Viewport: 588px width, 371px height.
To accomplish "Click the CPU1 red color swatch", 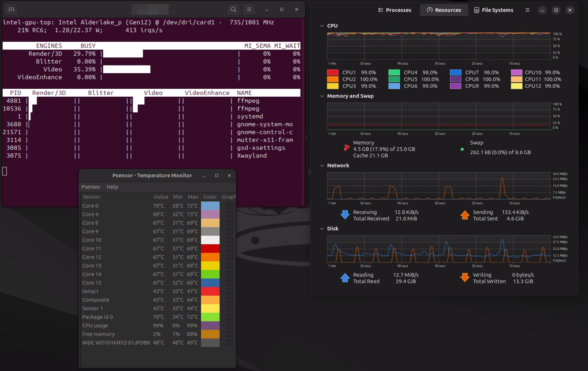I will (333, 72).
